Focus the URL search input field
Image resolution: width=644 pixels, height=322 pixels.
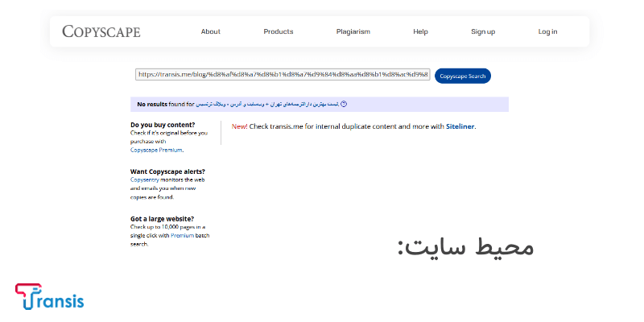click(283, 75)
